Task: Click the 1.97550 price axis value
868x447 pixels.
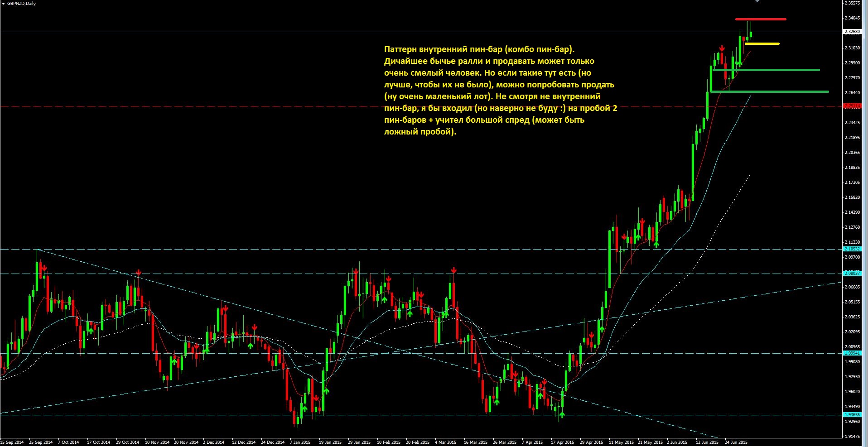Action: (x=853, y=377)
